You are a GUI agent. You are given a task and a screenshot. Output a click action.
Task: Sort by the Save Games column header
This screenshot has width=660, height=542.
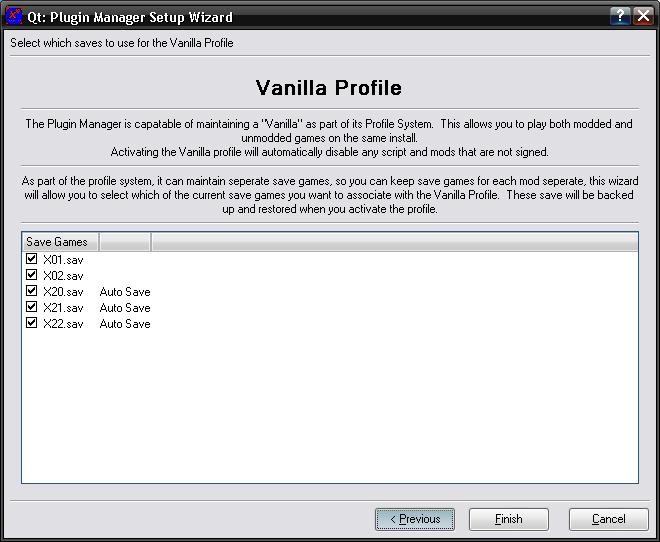click(60, 242)
